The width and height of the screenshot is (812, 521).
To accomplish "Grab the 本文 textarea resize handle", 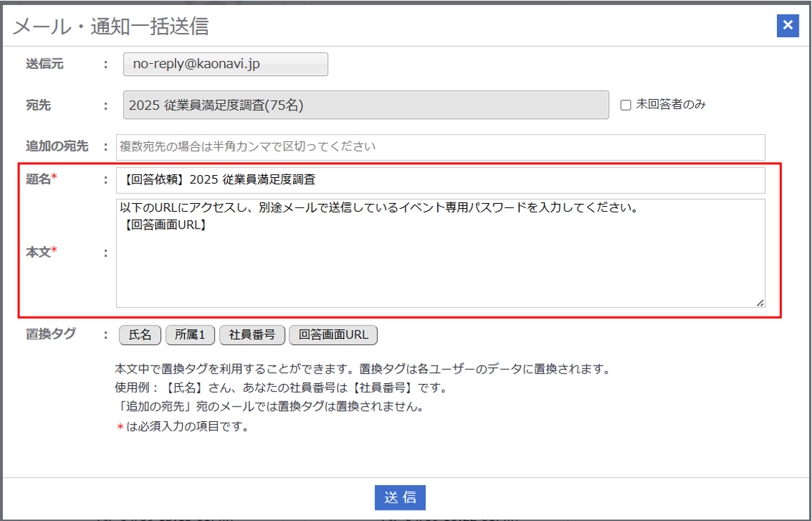I will (760, 302).
